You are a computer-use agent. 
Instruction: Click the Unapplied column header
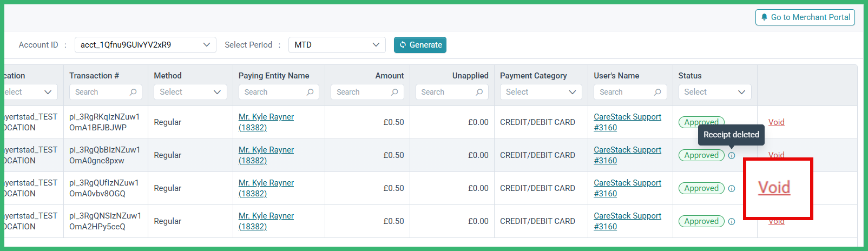point(470,76)
